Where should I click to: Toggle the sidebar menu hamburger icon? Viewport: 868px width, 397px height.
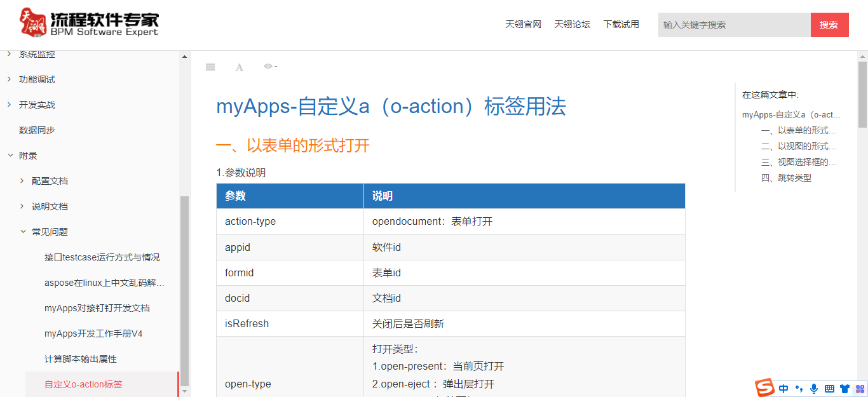(x=210, y=67)
